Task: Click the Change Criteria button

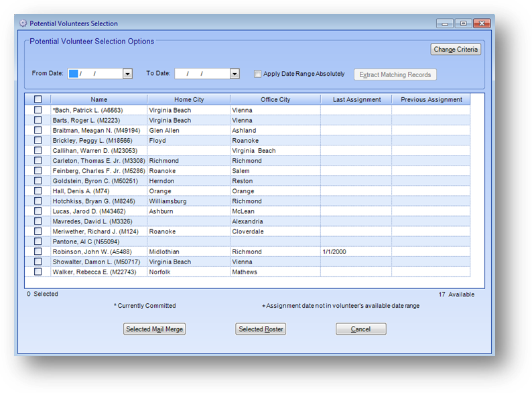Action: click(456, 49)
